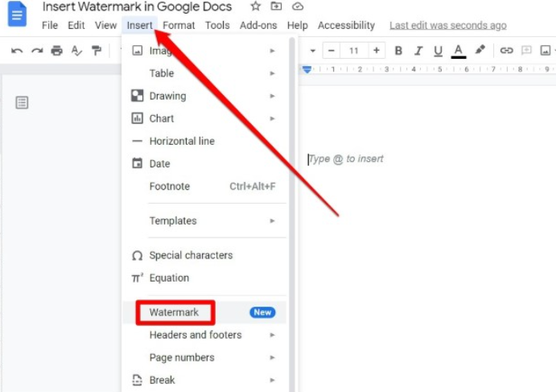Click the document title to rename

[x=137, y=6]
